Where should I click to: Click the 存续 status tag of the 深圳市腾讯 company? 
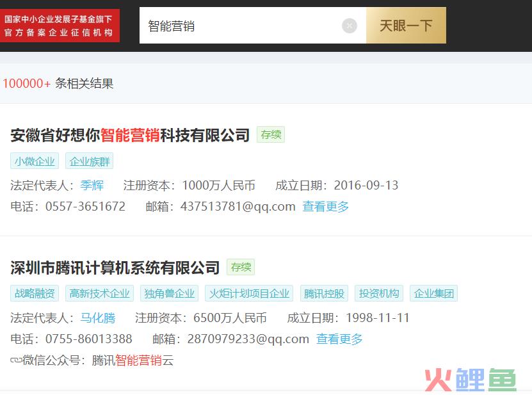241,267
